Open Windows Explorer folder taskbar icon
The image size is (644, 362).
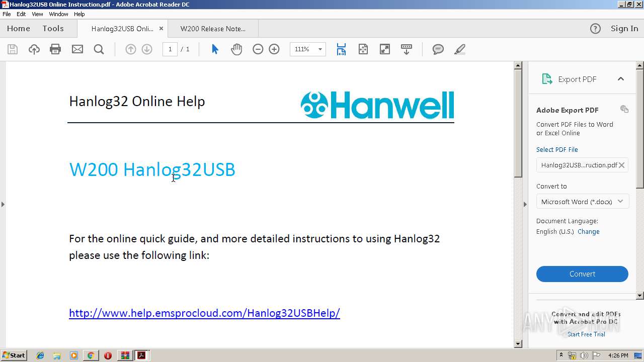(x=57, y=355)
